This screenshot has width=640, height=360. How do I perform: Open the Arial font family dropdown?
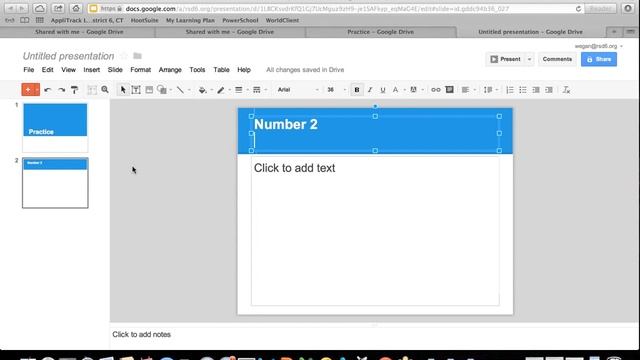coord(297,90)
